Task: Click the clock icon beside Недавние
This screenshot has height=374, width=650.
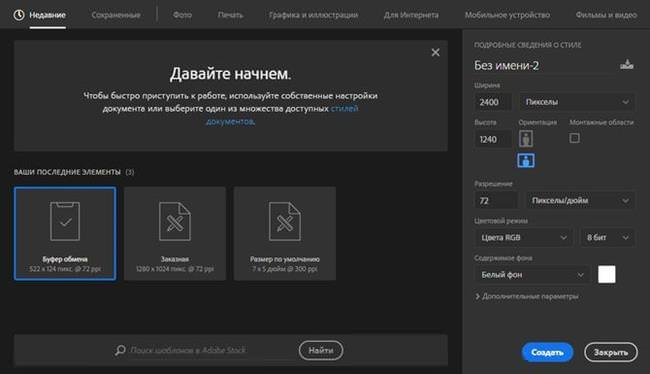Action: pos(19,15)
